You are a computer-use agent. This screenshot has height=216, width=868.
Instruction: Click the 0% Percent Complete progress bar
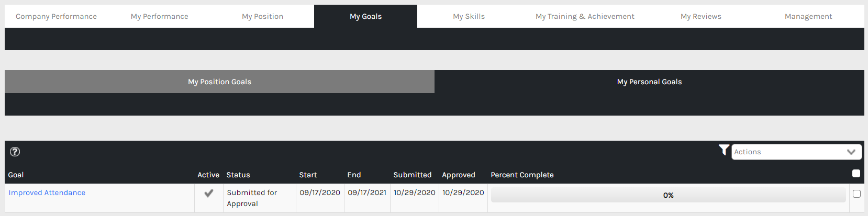point(668,195)
